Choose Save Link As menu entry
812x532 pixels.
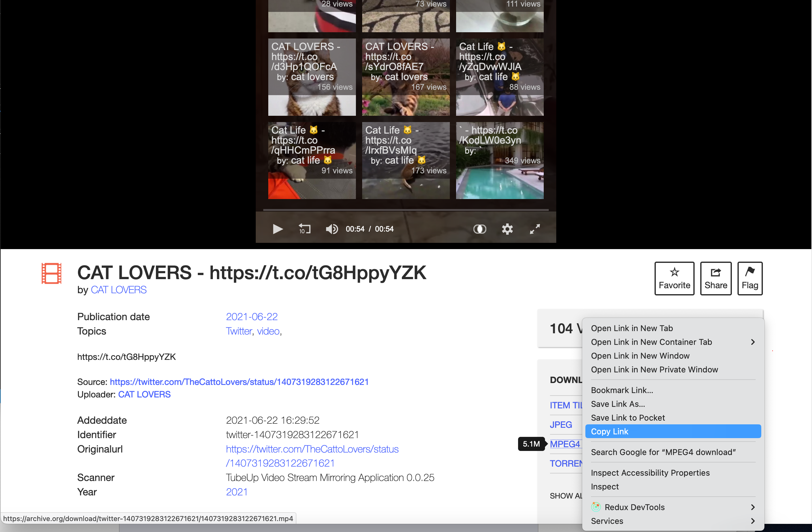[x=673, y=404]
